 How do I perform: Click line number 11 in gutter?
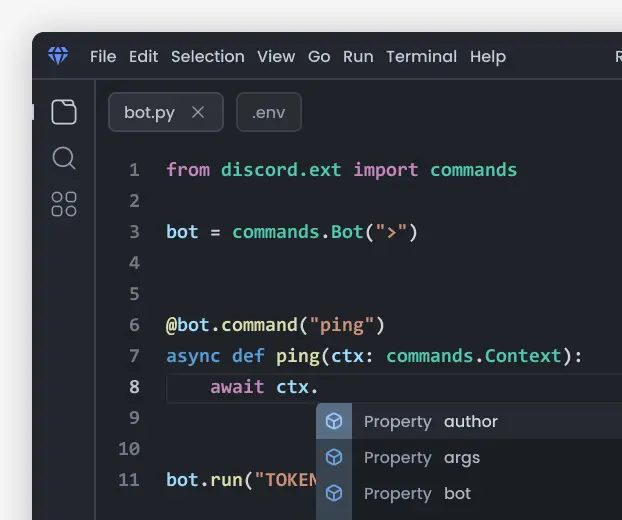tap(129, 480)
